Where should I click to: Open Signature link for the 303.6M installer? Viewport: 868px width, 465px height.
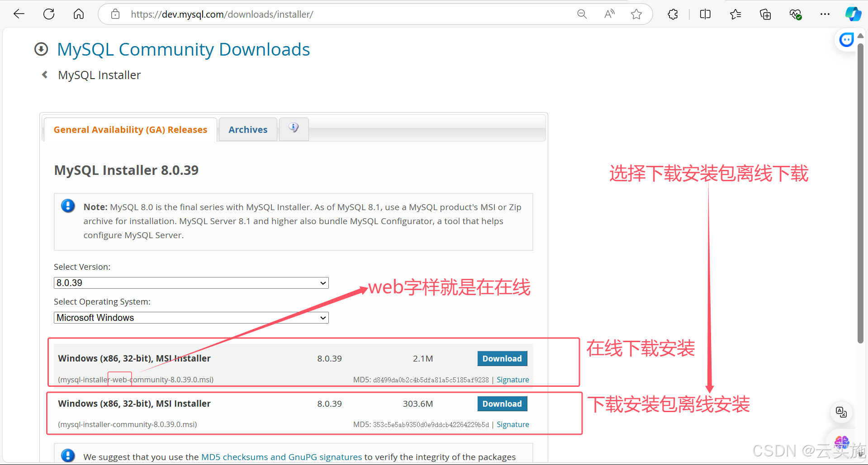tap(512, 424)
